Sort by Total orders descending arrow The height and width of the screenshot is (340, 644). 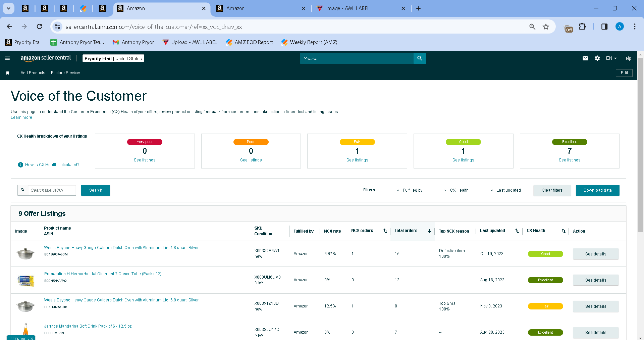tap(429, 231)
